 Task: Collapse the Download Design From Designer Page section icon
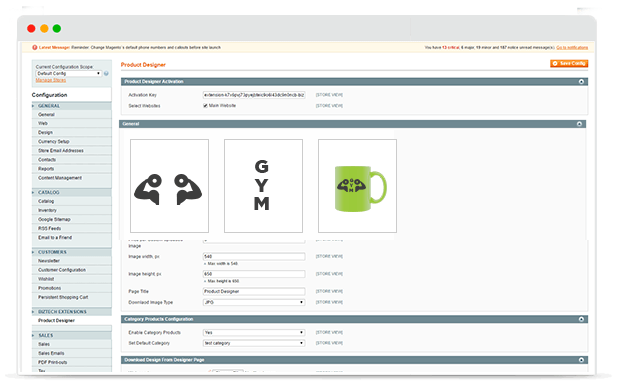click(581, 360)
